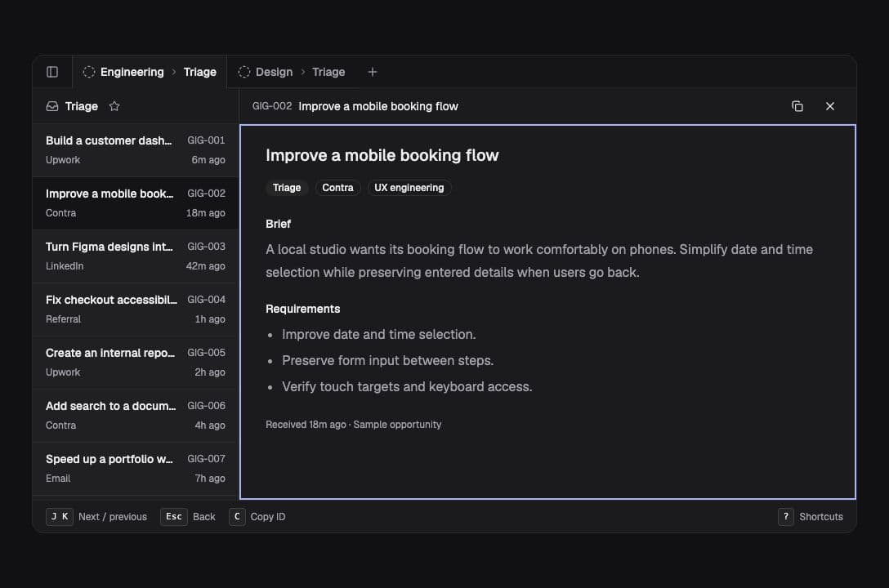
Task: Select Improve a mobile booking gig GIG-002
Action: [x=136, y=203]
